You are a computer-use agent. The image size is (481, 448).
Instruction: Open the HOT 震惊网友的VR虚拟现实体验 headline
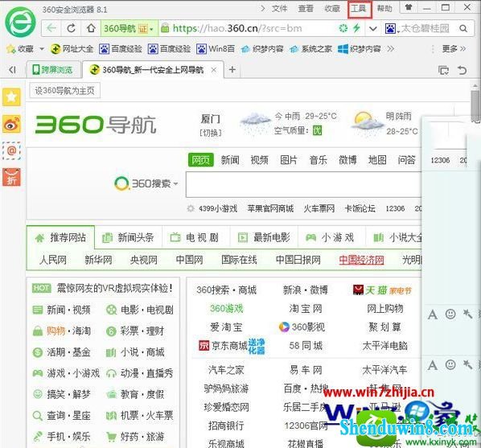[102, 289]
